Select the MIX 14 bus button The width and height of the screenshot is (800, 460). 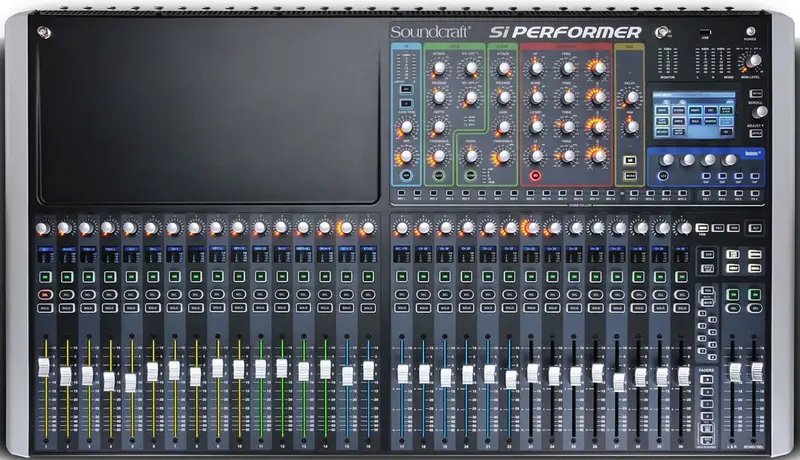[611, 193]
